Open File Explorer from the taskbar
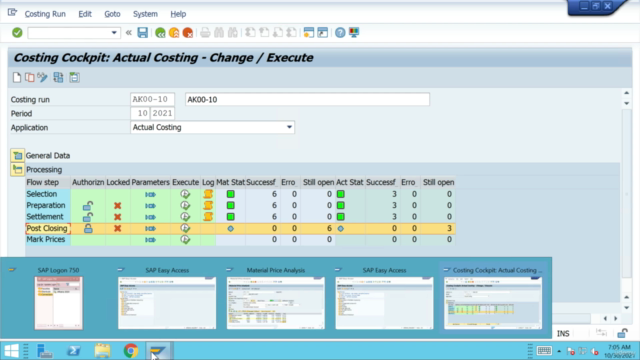Viewport: 640px width, 360px height. (x=102, y=351)
